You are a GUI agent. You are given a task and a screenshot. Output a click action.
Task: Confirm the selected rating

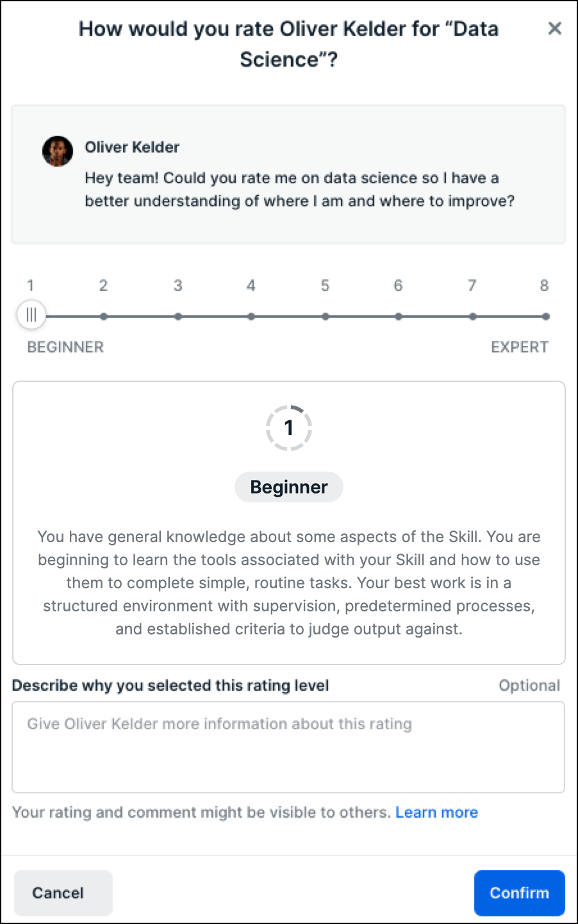(519, 893)
